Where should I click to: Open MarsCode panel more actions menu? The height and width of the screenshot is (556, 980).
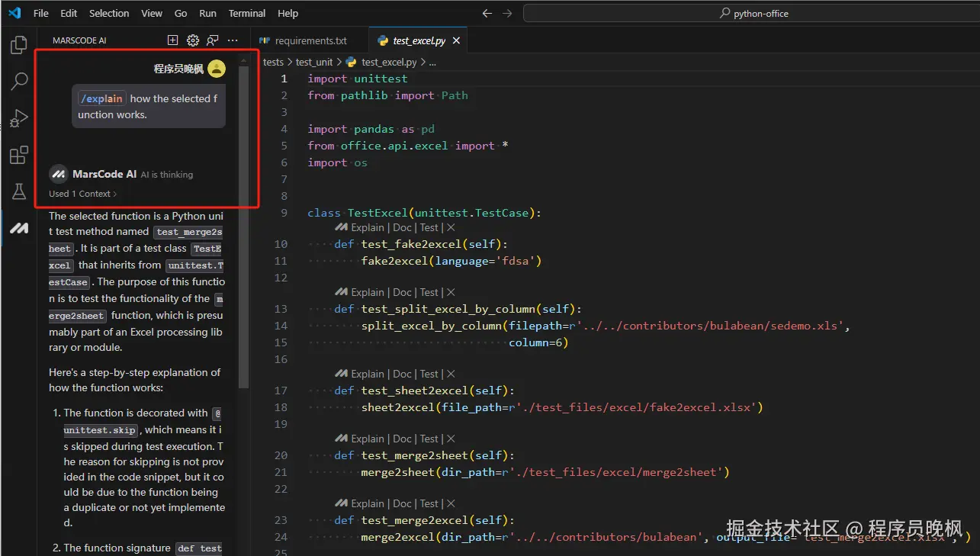233,40
